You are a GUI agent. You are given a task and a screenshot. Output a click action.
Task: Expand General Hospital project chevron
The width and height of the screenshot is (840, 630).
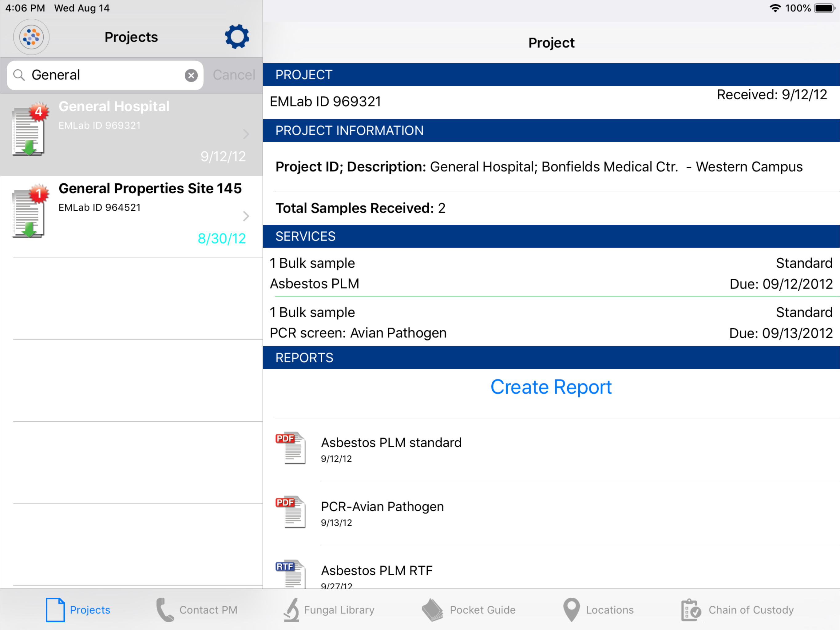coord(246,134)
